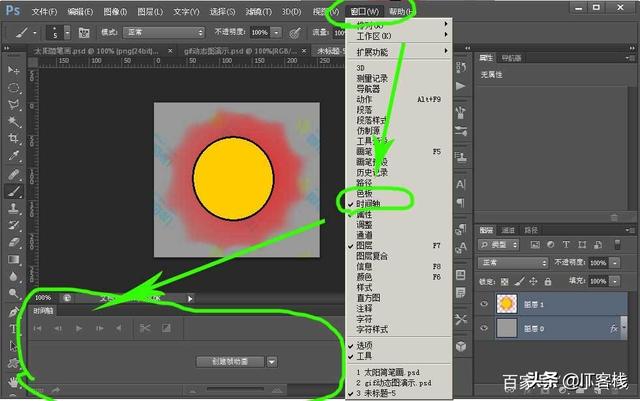Select the Pen tool
This screenshot has width=640, height=401.
pos(13,312)
